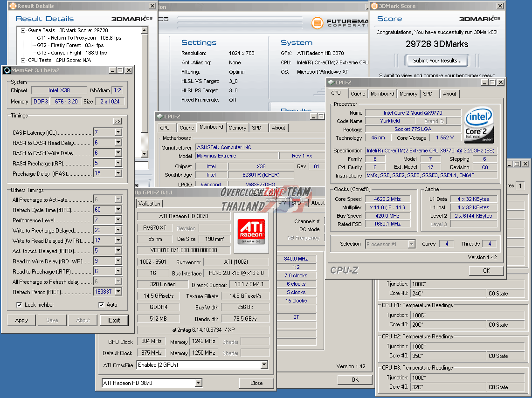Click the Intel X38 chipset field in MemSet
Screen dimensions: 532x398
point(59,90)
